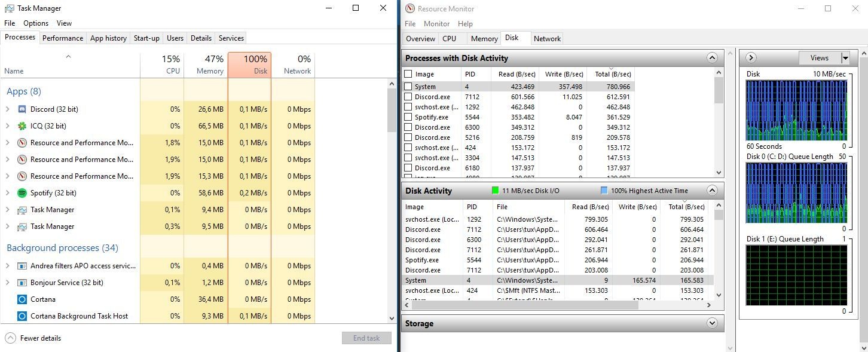Collapse the Processes with Disk Activity section
Viewport: 868px width, 352px height.
(x=712, y=58)
